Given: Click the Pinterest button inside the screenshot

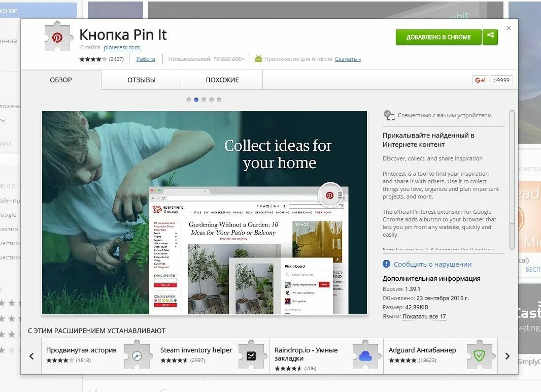Looking at the screenshot, I should 329,195.
